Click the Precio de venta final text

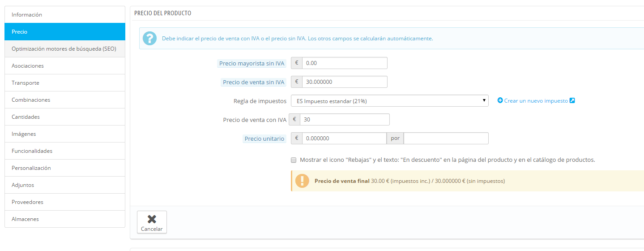pyautogui.click(x=342, y=181)
